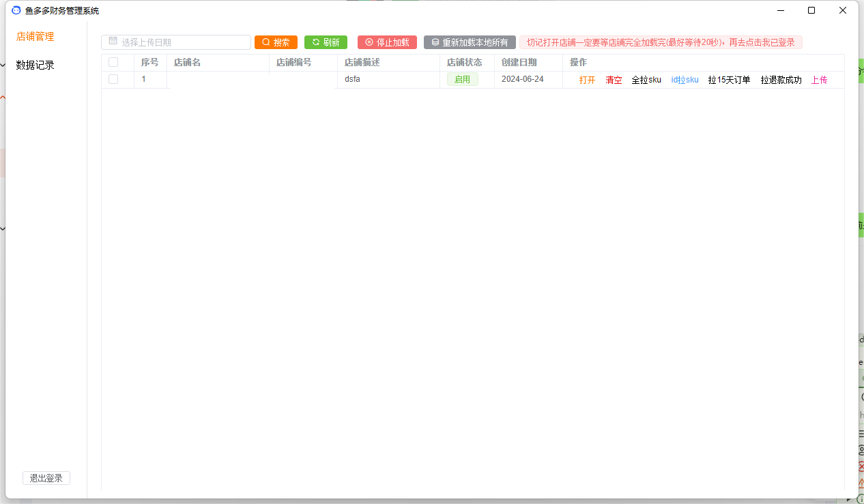The width and height of the screenshot is (864, 504).
Task: Click the 拉退款成功 action
Action: [781, 80]
